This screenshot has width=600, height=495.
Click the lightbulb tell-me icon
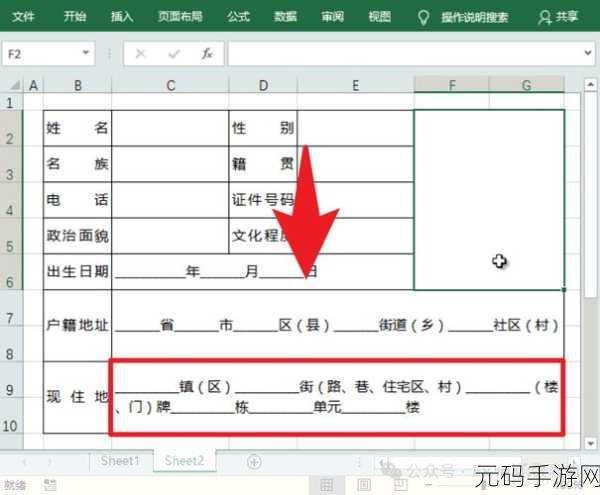click(x=423, y=18)
